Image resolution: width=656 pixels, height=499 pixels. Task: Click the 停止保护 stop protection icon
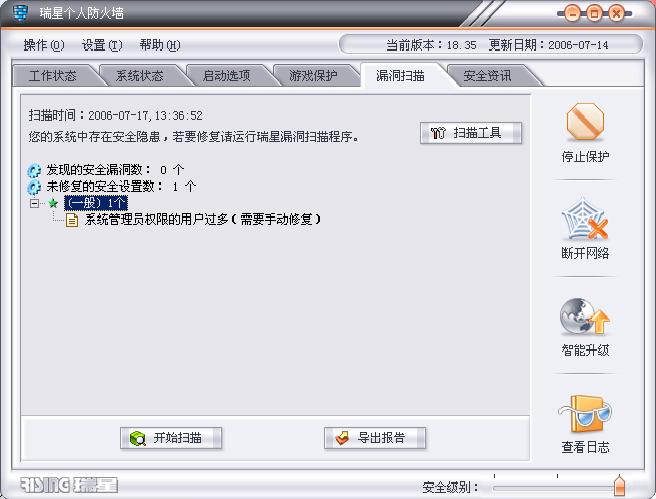coord(585,122)
